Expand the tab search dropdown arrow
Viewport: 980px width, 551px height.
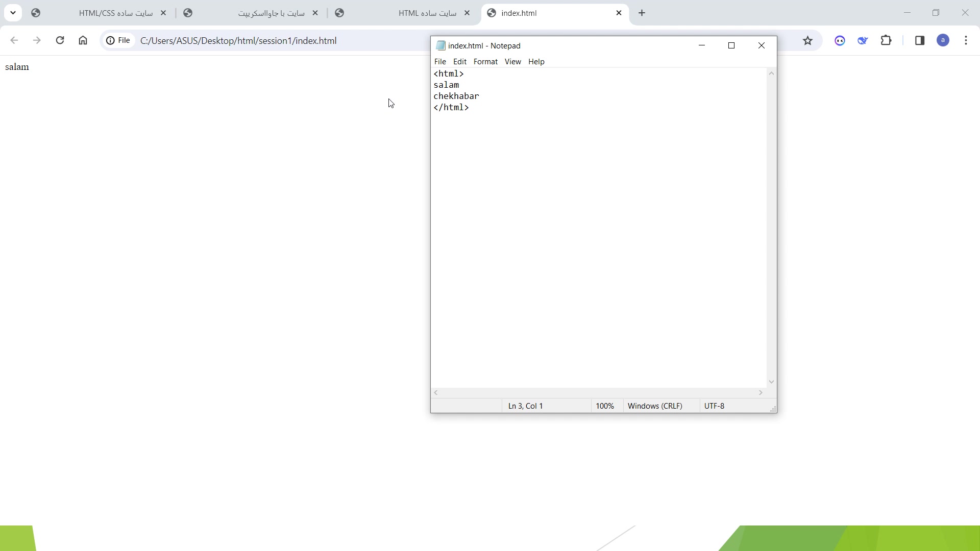[13, 13]
